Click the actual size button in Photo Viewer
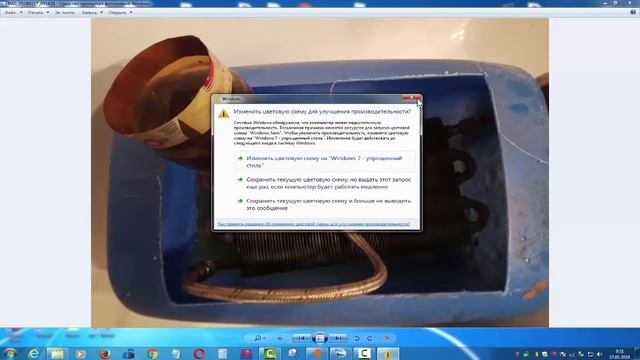 (280, 338)
